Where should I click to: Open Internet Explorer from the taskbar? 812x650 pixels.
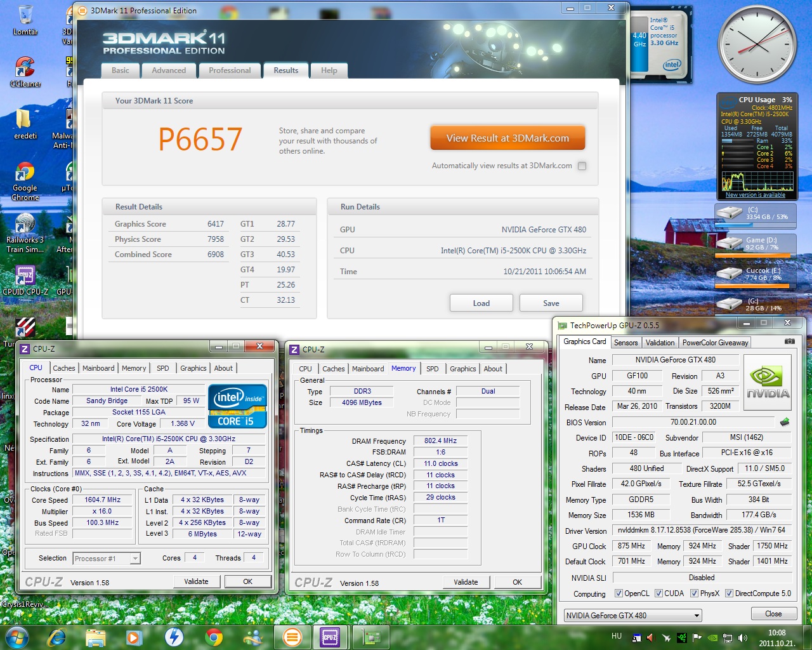point(57,637)
